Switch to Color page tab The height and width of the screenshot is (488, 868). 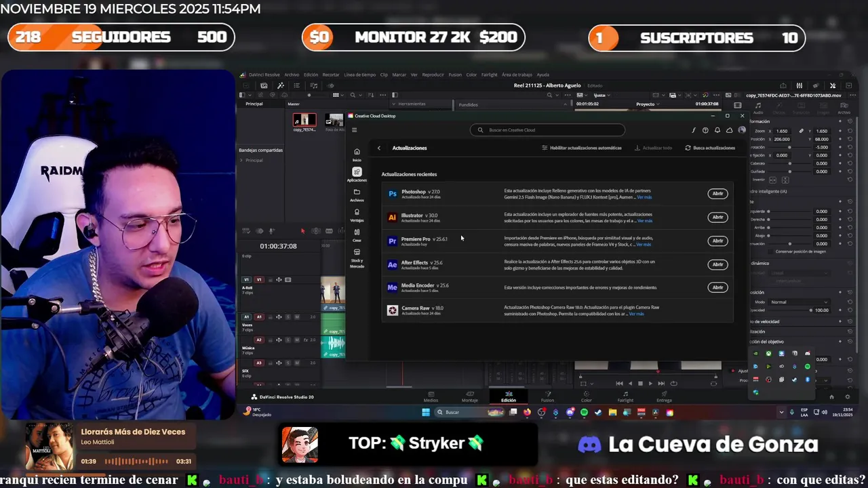click(587, 396)
